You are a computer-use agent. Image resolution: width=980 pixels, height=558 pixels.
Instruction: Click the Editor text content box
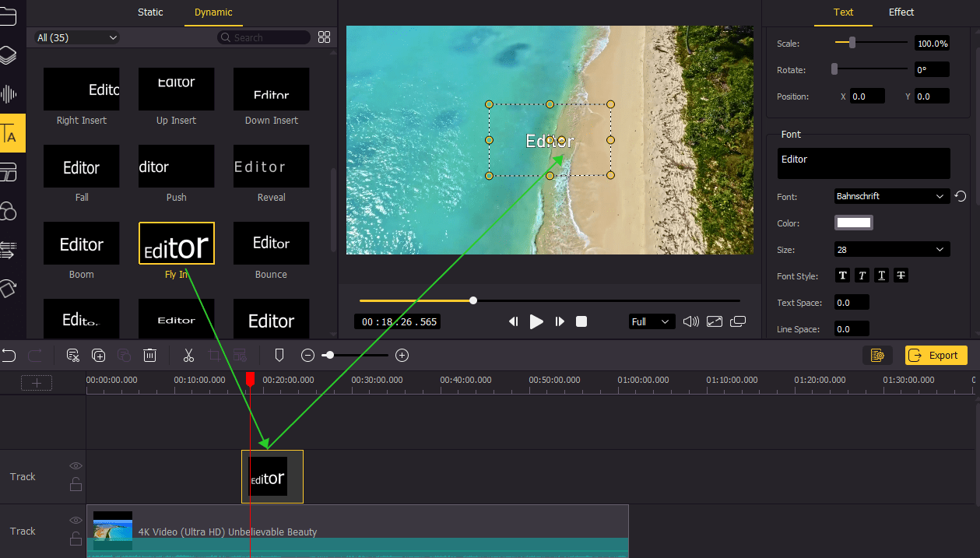863,163
